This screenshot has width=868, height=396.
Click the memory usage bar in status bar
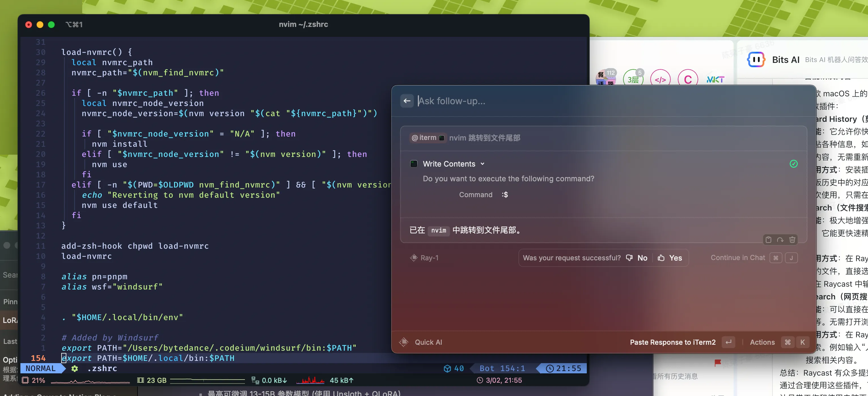pyautogui.click(x=207, y=380)
